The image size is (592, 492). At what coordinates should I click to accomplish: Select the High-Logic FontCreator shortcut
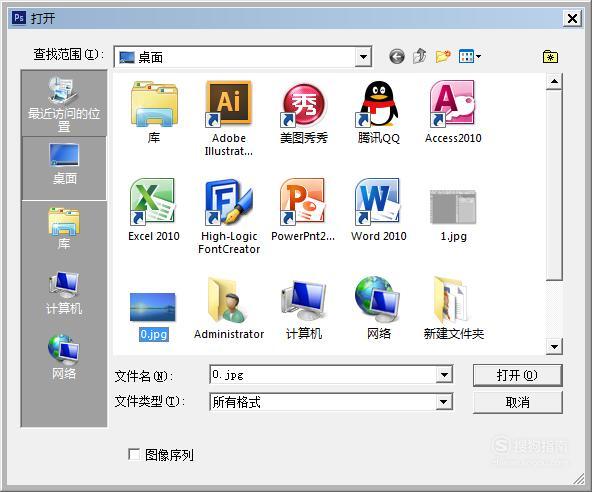[228, 216]
